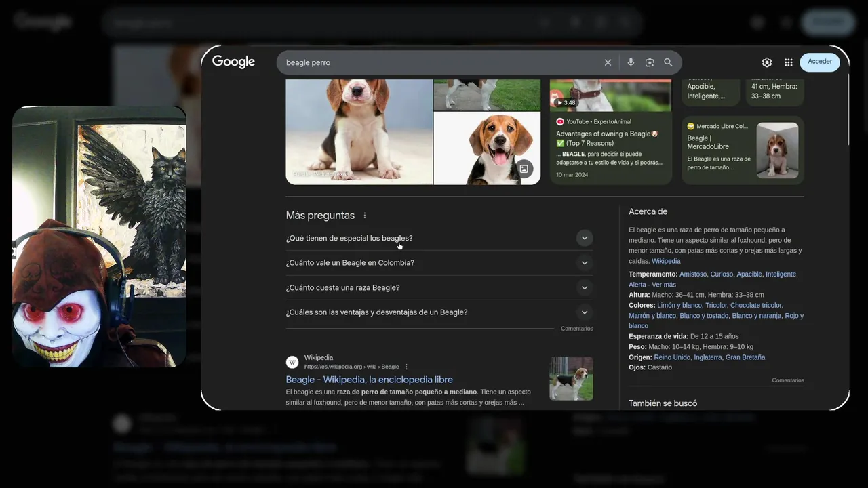Click Comentarios below the questions list
This screenshot has width=868, height=488.
pos(577,329)
